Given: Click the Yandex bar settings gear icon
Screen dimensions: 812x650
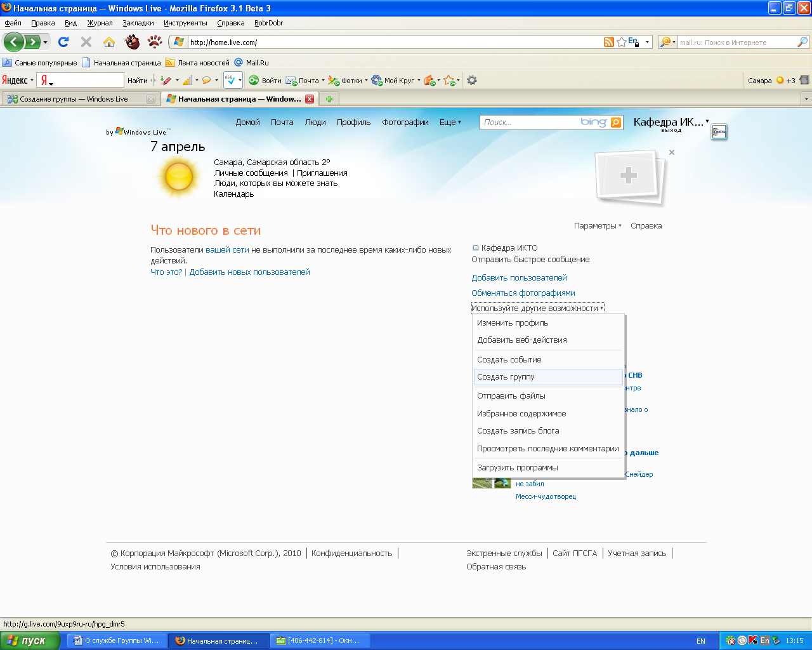Looking at the screenshot, I should click(472, 80).
